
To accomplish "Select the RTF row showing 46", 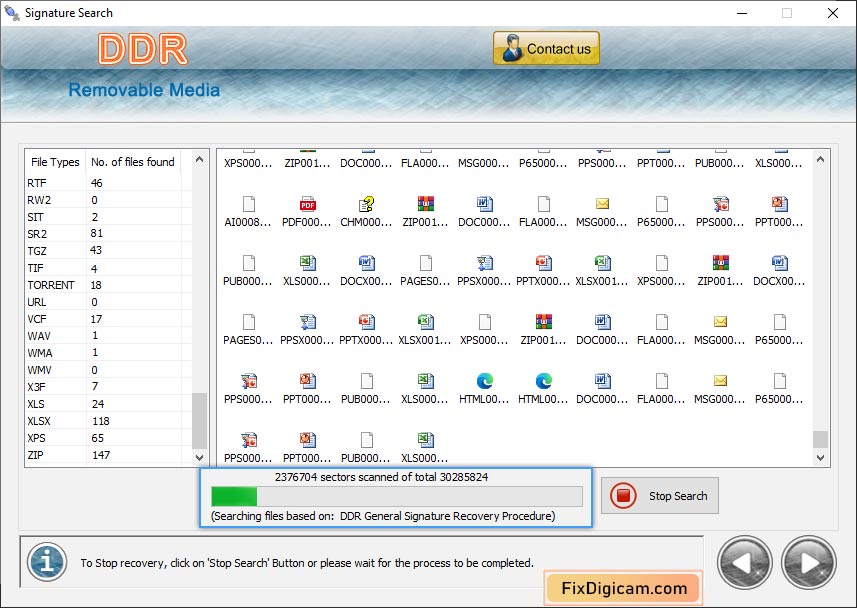I will pos(109,183).
